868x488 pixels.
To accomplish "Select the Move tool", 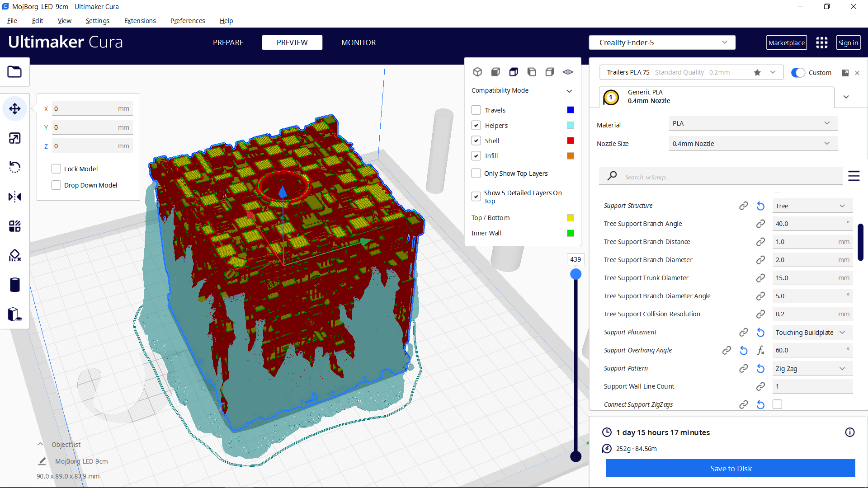I will (x=15, y=108).
